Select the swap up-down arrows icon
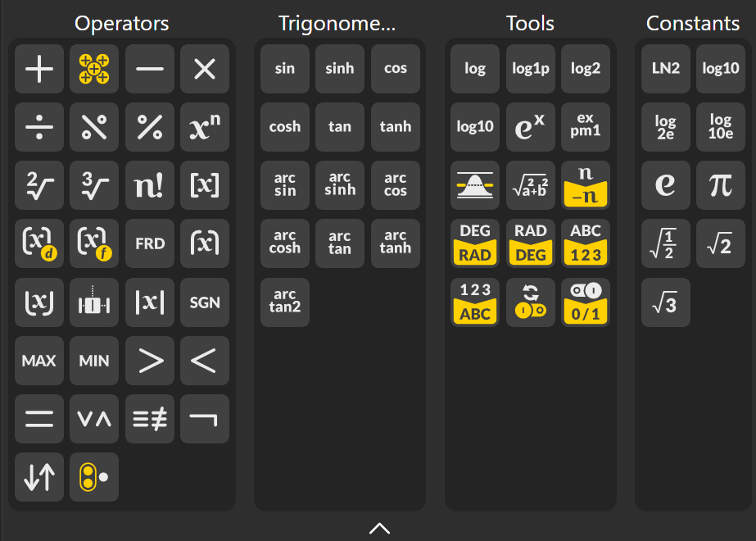Image resolution: width=756 pixels, height=541 pixels. (x=39, y=477)
